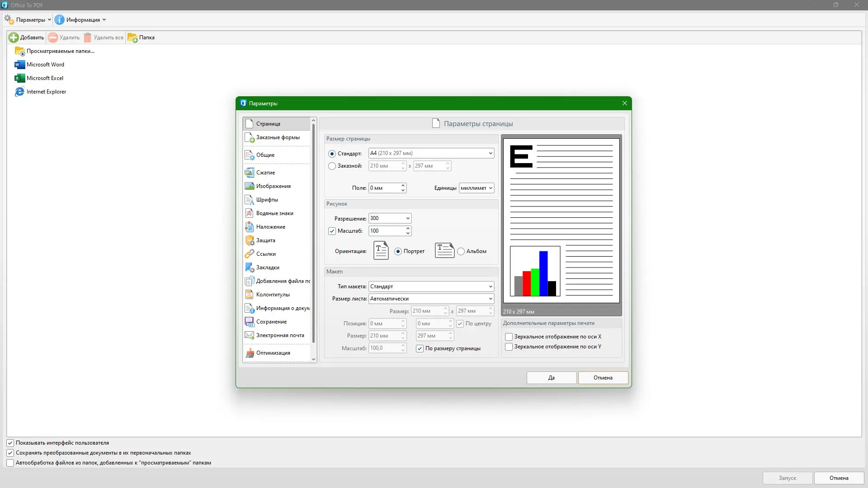Screen dimensions: 868x488
Task: Open Закладки bookmarks settings
Action: (x=267, y=267)
